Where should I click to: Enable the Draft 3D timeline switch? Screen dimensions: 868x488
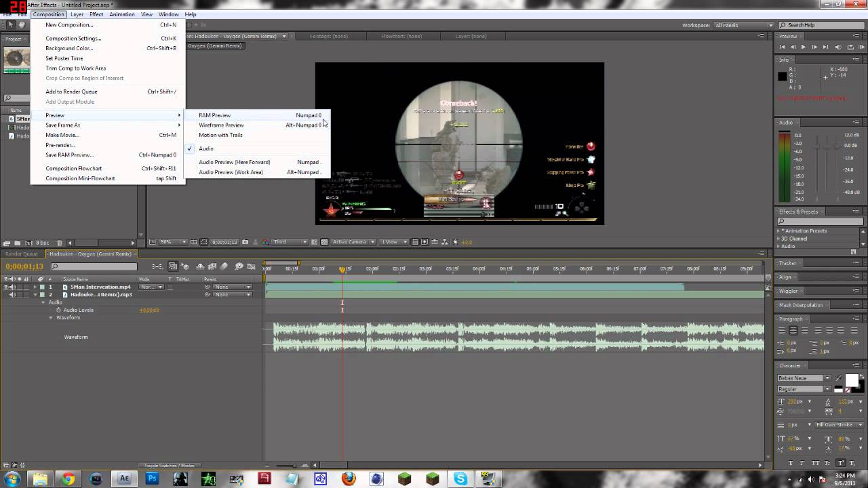pos(184,266)
